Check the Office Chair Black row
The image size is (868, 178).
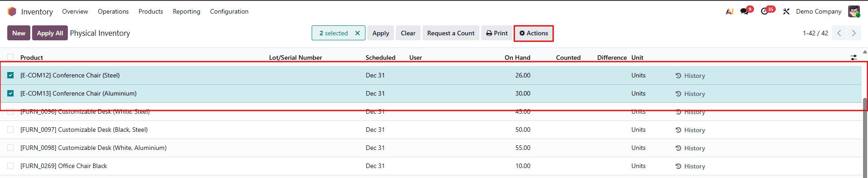coord(10,166)
